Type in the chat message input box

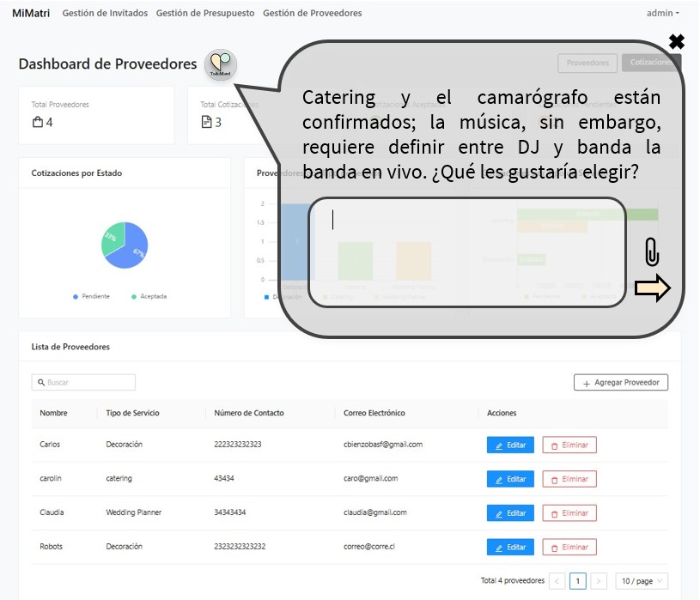tap(466, 250)
